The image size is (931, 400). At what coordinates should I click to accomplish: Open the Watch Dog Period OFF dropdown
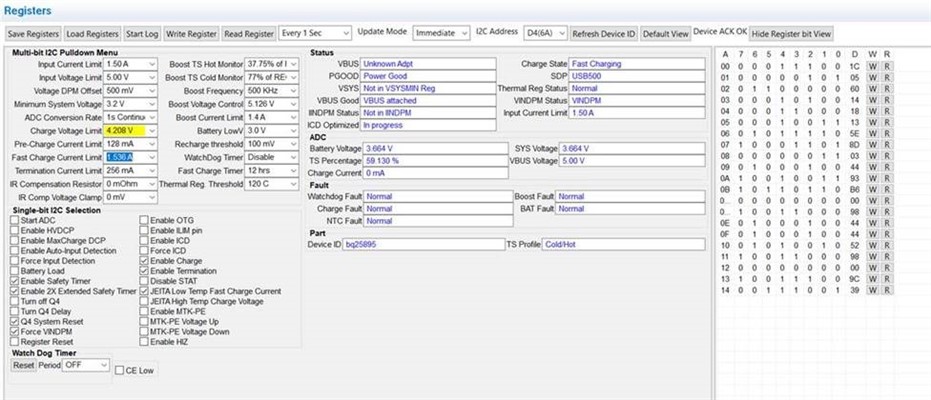[x=87, y=365]
